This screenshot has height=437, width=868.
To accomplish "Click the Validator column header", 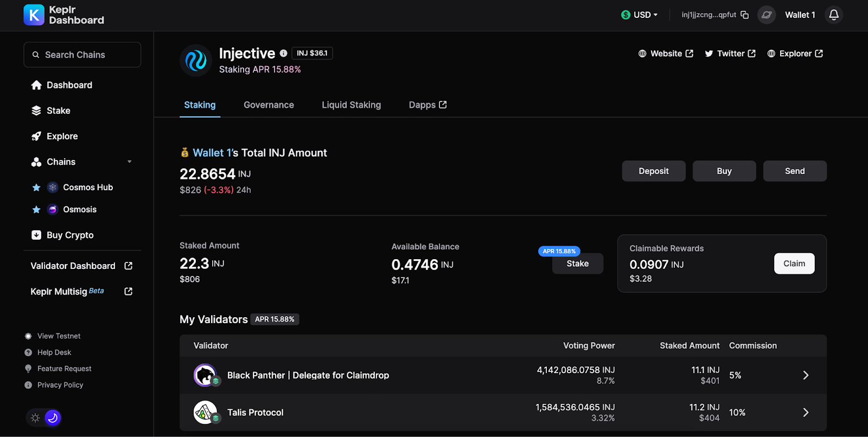I will [210, 345].
